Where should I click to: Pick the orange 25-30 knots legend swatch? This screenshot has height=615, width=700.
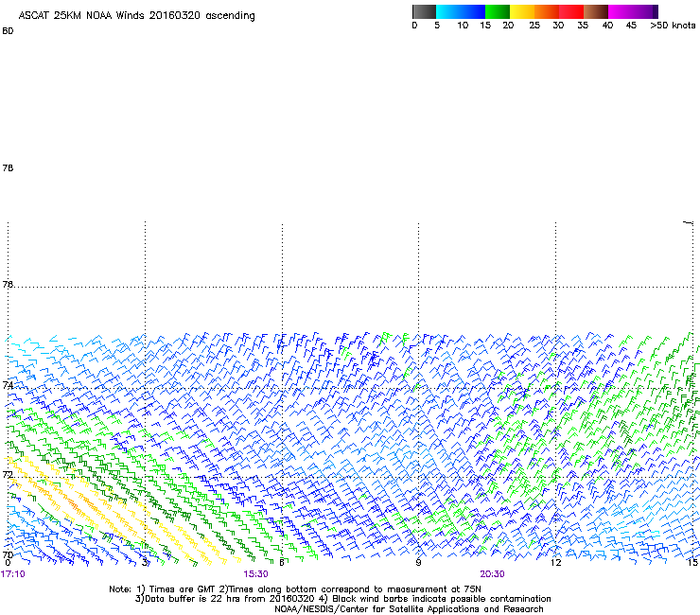pos(547,11)
